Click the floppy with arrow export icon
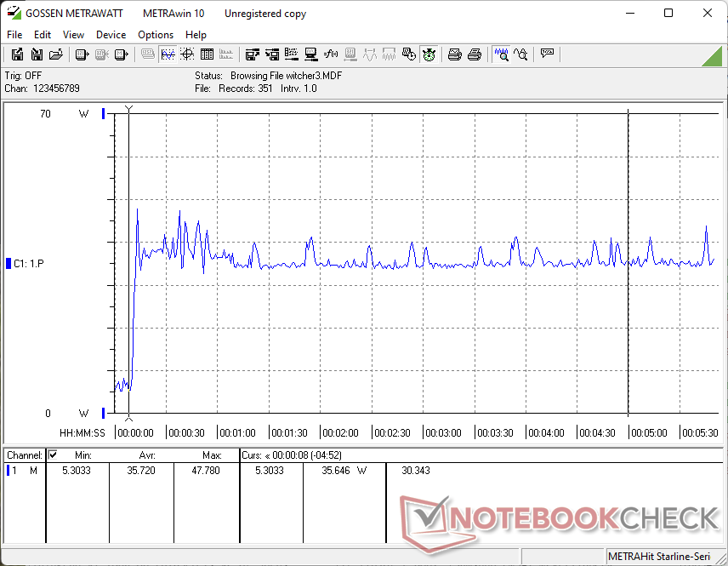 click(x=252, y=54)
